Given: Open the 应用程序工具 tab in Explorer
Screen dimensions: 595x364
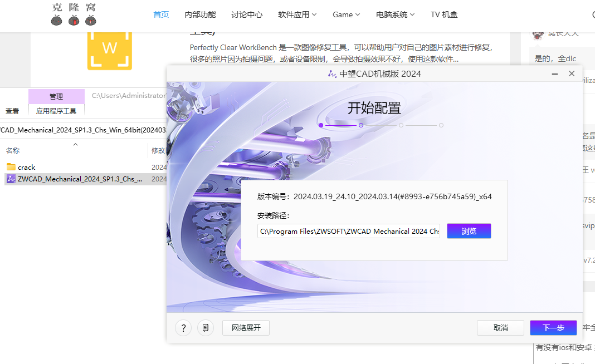Looking at the screenshot, I should 56,111.
